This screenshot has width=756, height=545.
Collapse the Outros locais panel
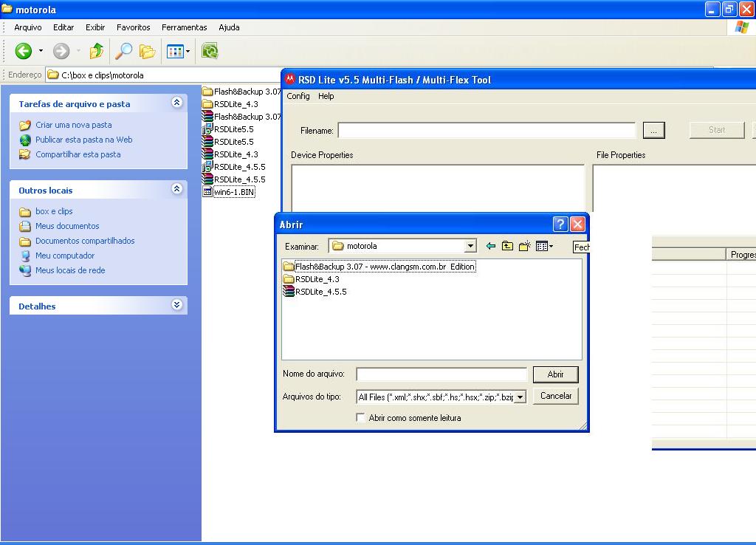[177, 188]
